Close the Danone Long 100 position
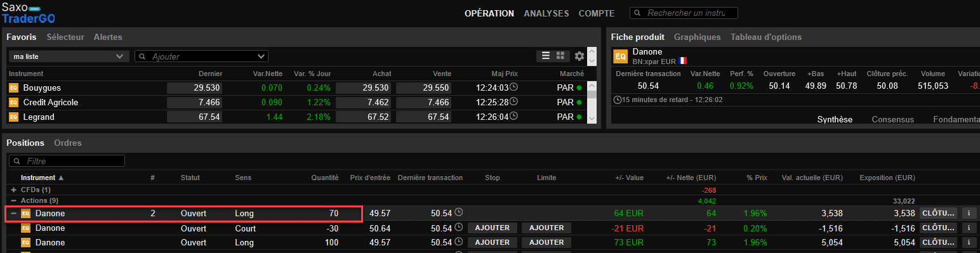 click(x=938, y=242)
